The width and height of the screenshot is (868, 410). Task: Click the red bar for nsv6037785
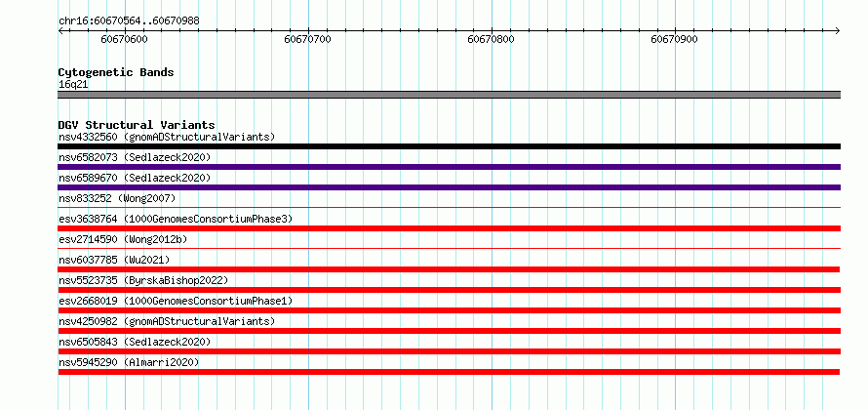point(449,269)
